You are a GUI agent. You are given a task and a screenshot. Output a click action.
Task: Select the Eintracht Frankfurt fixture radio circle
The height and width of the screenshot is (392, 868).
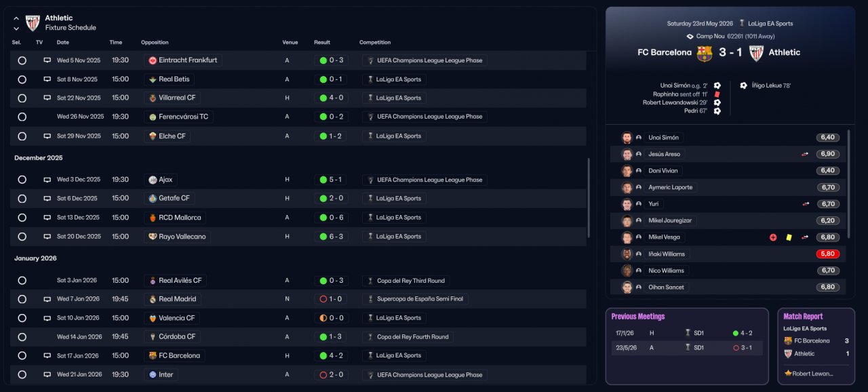tap(22, 60)
